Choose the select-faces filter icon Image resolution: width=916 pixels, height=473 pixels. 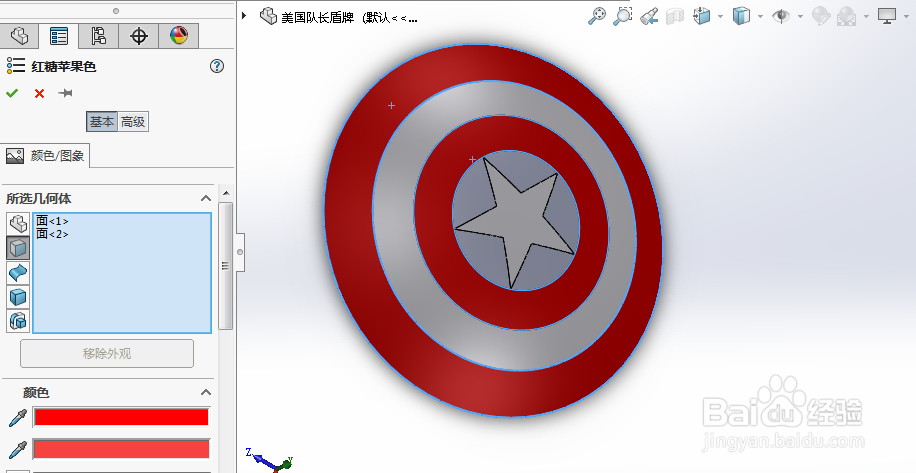(18, 248)
